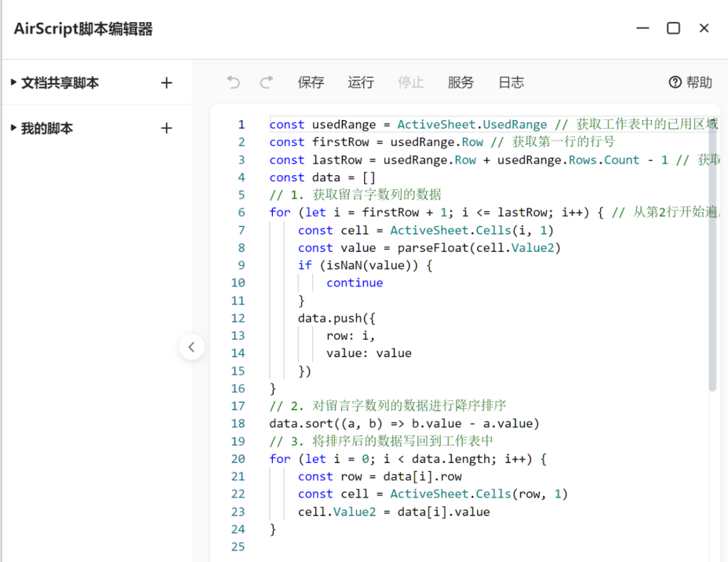Click line number 16 in the gutter
The width and height of the screenshot is (728, 562).
tap(238, 389)
